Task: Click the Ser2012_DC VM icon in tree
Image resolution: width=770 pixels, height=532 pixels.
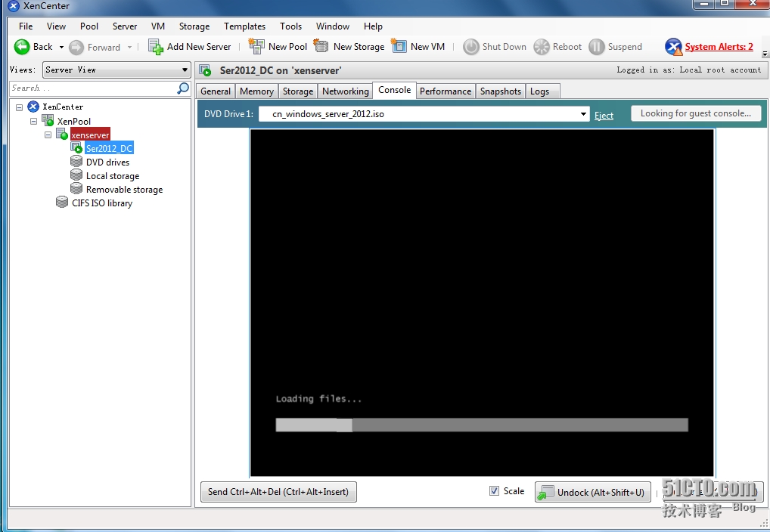Action: (x=76, y=147)
